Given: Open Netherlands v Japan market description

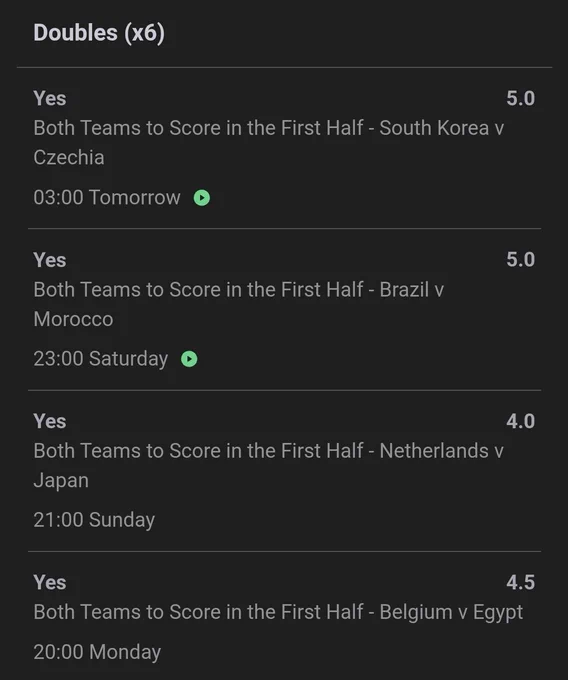Looking at the screenshot, I should tap(268, 465).
